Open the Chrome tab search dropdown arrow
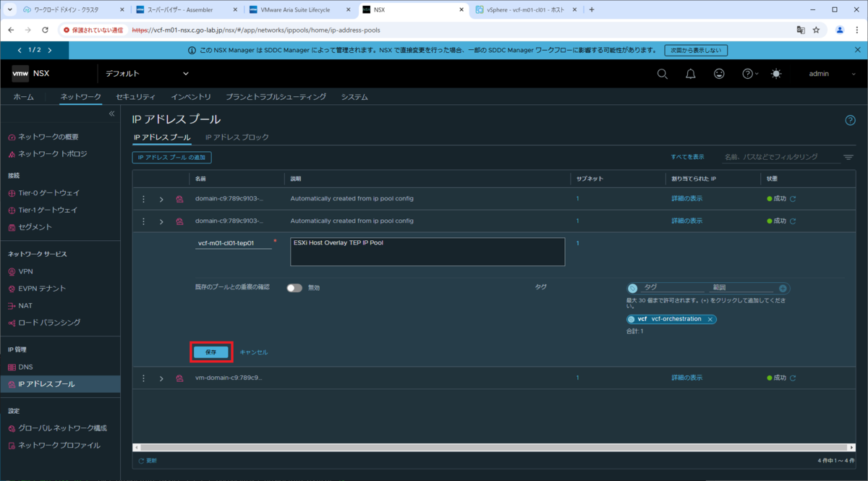This screenshot has width=868, height=481. pos(9,9)
